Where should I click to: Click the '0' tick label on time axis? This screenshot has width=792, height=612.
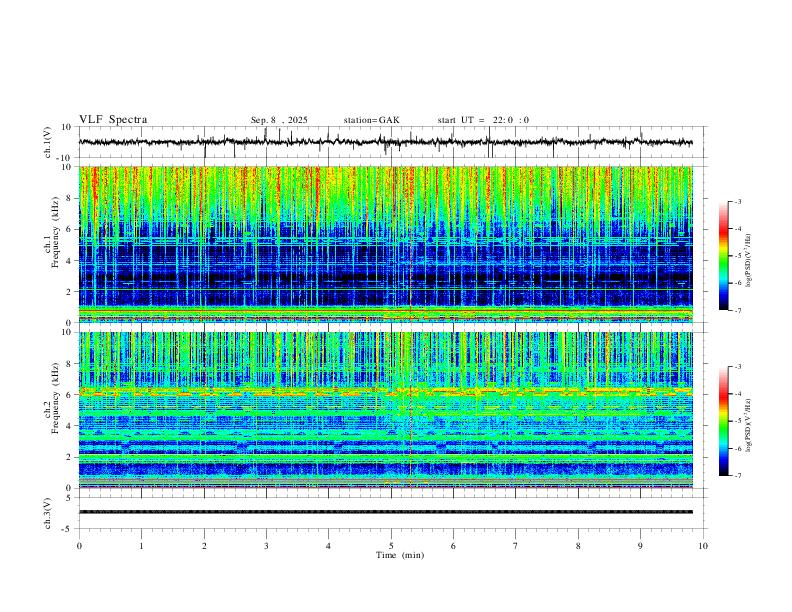pos(79,546)
